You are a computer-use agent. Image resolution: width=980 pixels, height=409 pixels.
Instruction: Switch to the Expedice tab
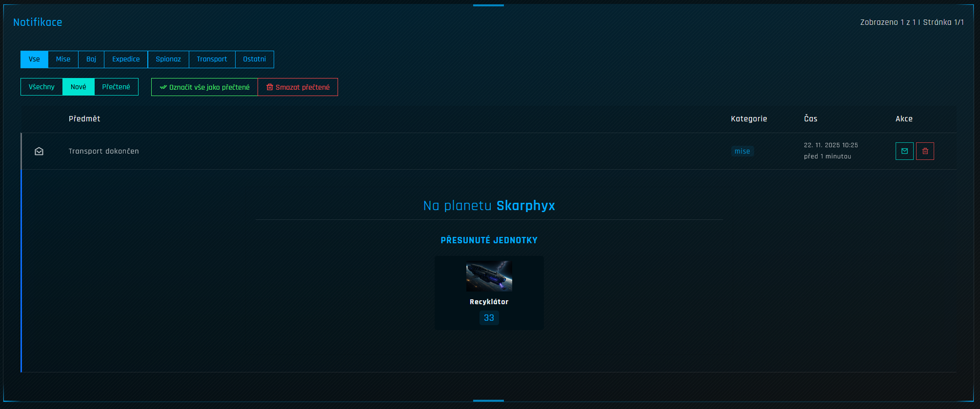(126, 59)
